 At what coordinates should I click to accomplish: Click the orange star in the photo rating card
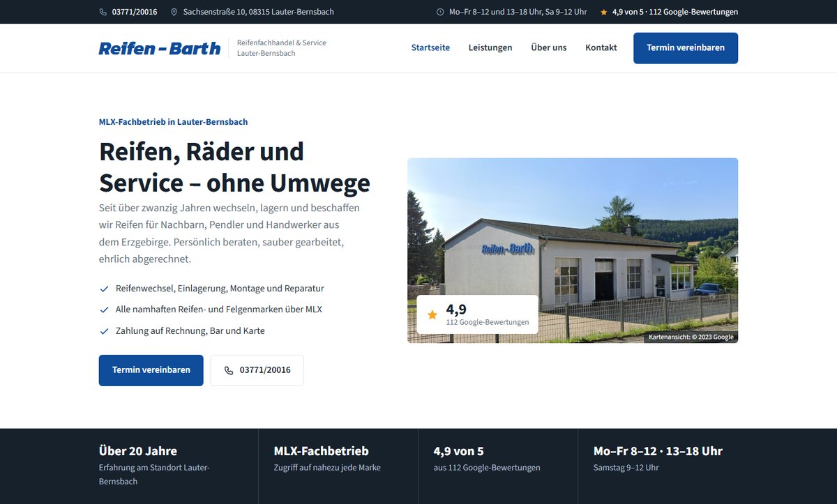[432, 315]
